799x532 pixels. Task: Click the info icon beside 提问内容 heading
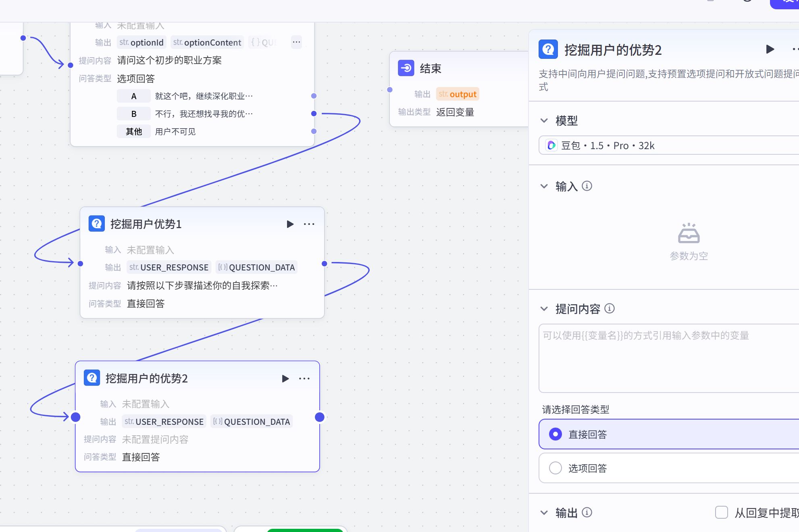pyautogui.click(x=610, y=308)
